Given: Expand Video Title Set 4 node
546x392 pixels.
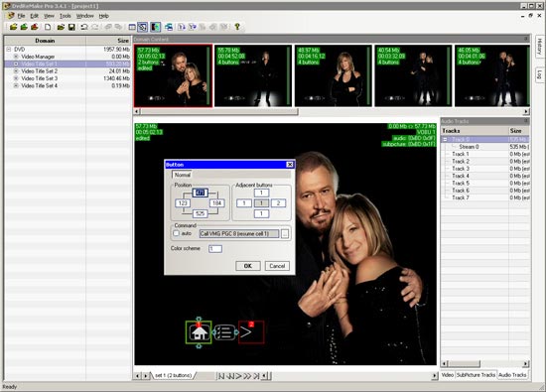Looking at the screenshot, I should click(x=16, y=85).
